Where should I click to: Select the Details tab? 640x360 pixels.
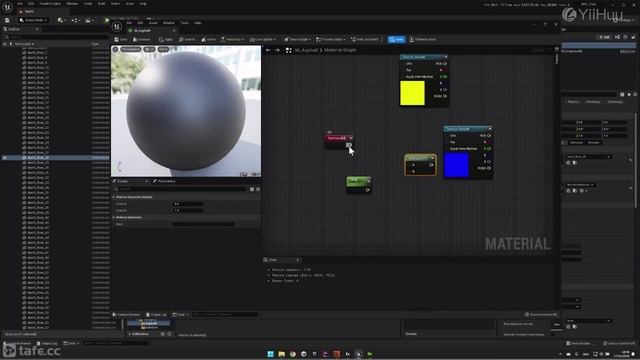point(123,181)
